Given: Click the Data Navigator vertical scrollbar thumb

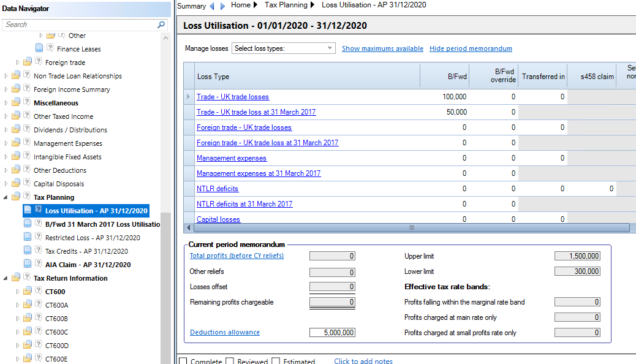Looking at the screenshot, I should point(165,288).
